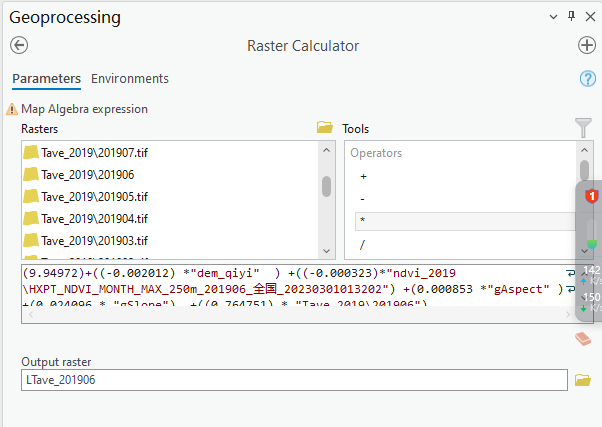Click the Output raster input field
This screenshot has height=427, width=602.
[295, 380]
